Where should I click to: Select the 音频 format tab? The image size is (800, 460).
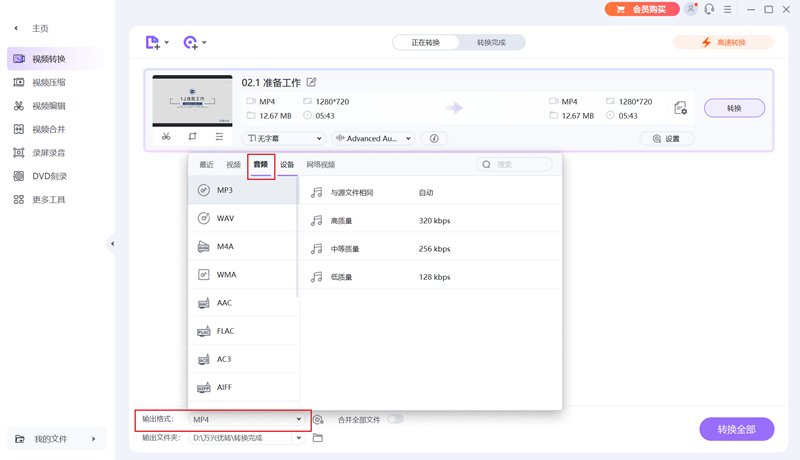point(261,165)
